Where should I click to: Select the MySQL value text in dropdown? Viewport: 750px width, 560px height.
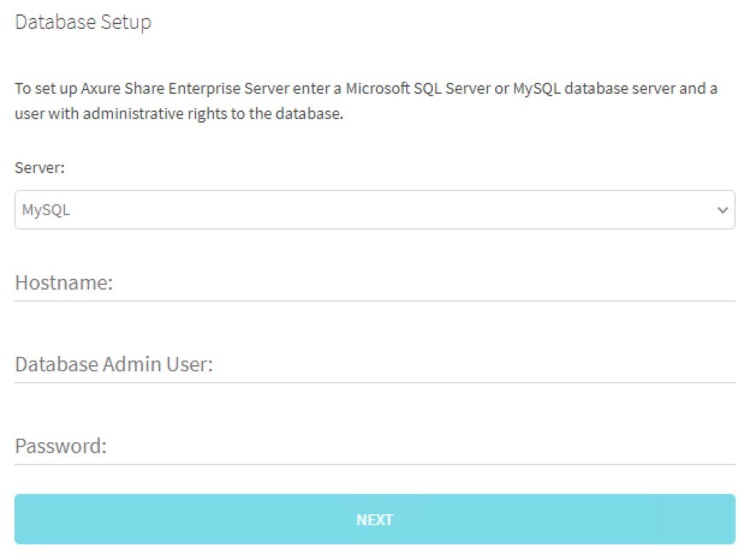(x=46, y=210)
